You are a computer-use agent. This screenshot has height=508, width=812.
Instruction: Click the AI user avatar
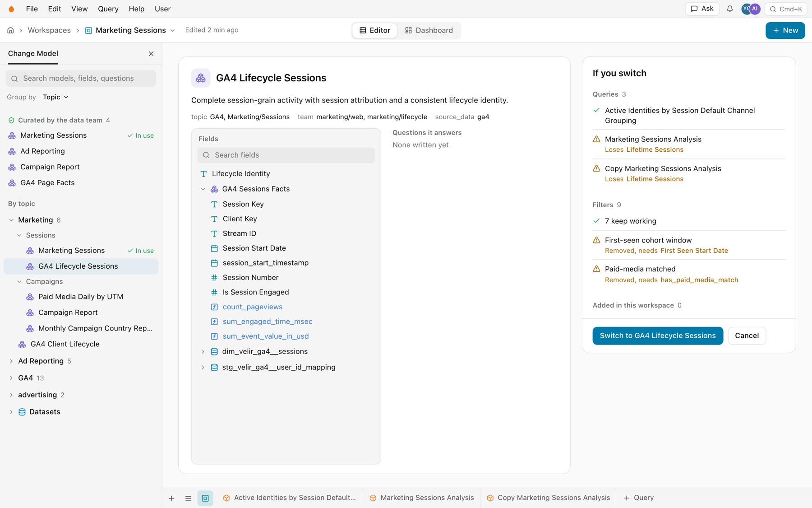coord(755,9)
